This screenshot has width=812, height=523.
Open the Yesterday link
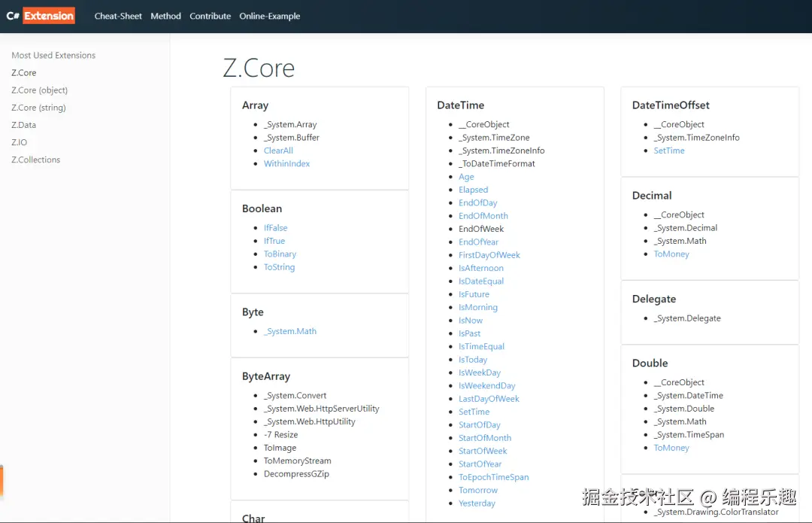point(477,503)
